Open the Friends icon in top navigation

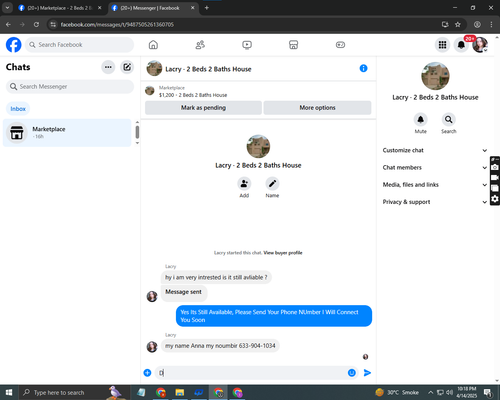(200, 45)
